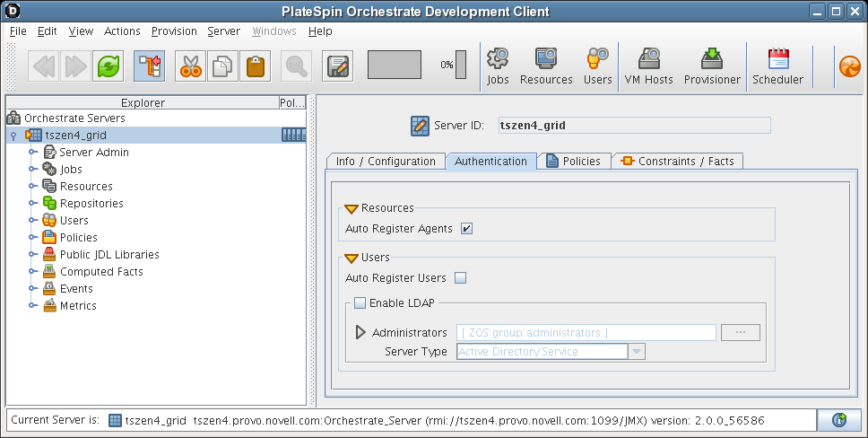Click the ellipsis button for Administrators
The height and width of the screenshot is (438, 868).
coord(740,333)
